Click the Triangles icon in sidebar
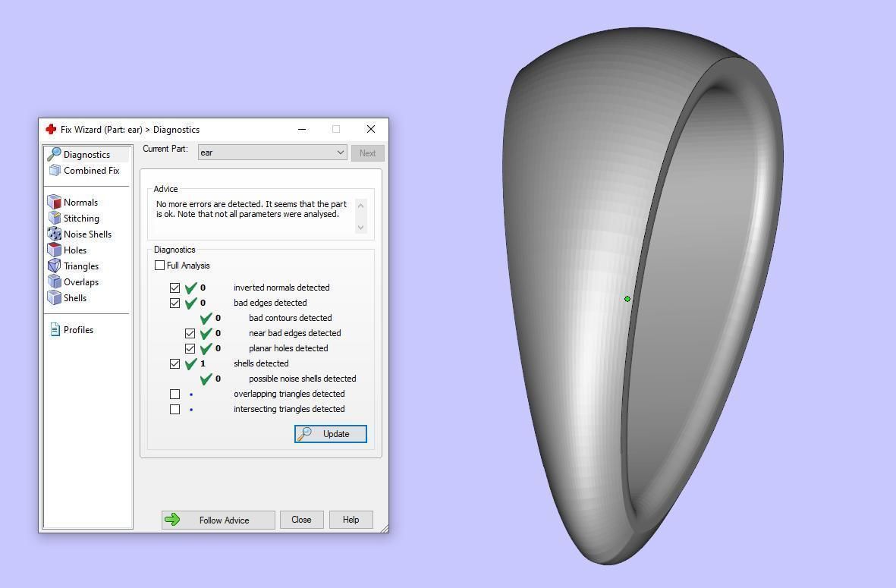 pos(55,266)
